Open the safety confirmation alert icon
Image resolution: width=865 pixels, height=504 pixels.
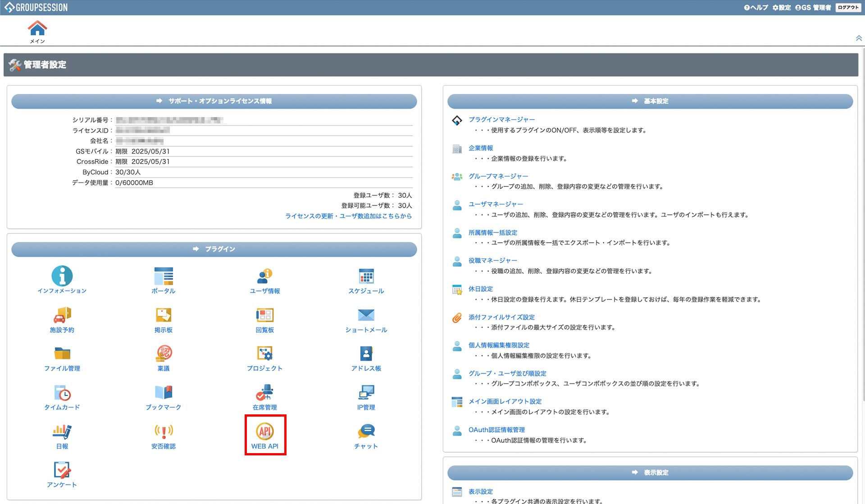point(164,431)
